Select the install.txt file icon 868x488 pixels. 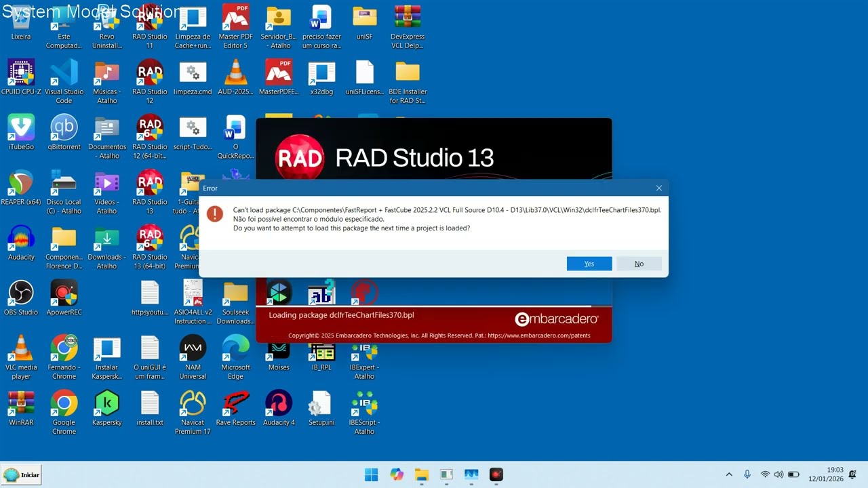click(149, 407)
